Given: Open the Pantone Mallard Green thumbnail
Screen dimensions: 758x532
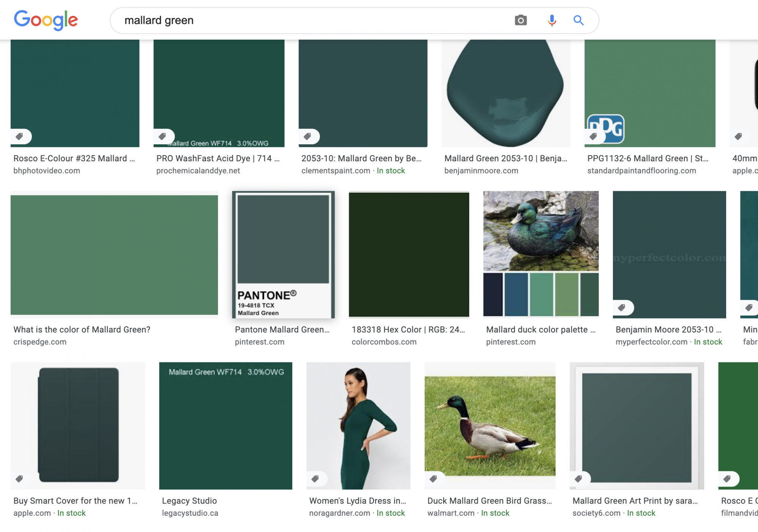Looking at the screenshot, I should coord(283,254).
